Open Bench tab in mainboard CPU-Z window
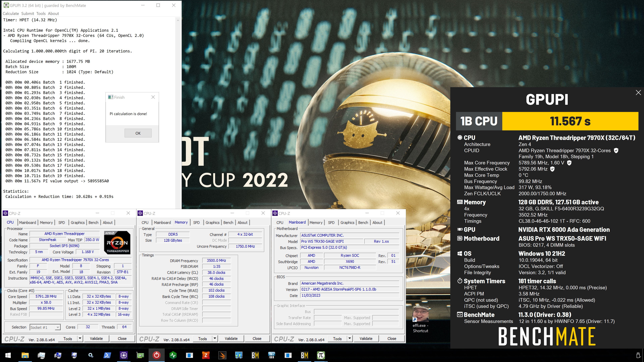Screen dimensions: 644x362 (x=363, y=222)
